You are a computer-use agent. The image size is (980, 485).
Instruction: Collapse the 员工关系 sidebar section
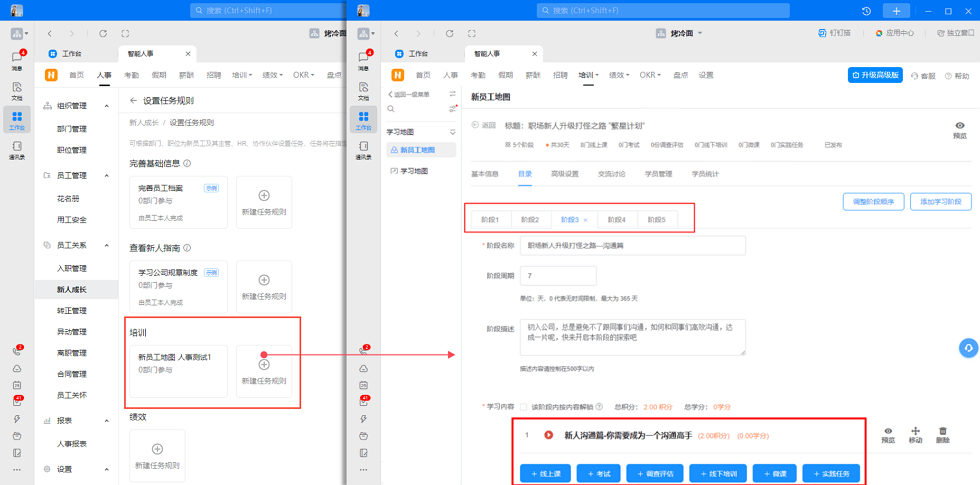107,246
